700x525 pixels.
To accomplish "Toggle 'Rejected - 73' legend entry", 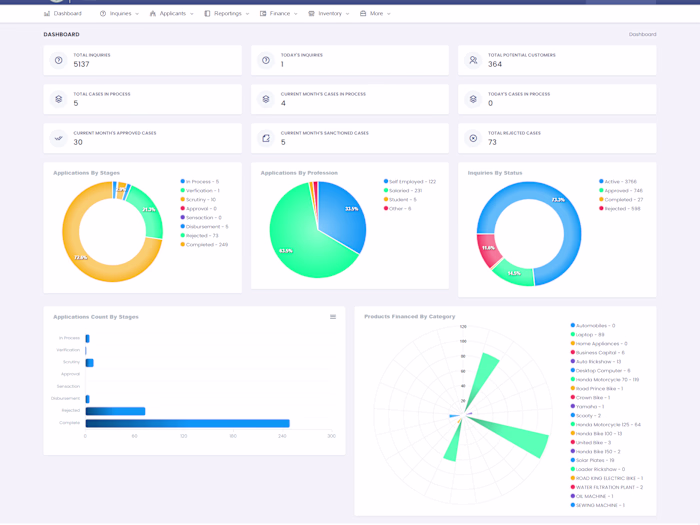I will click(200, 235).
